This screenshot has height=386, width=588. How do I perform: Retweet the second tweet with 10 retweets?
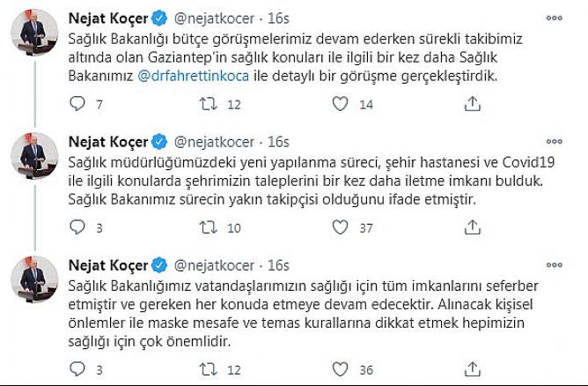tap(209, 227)
